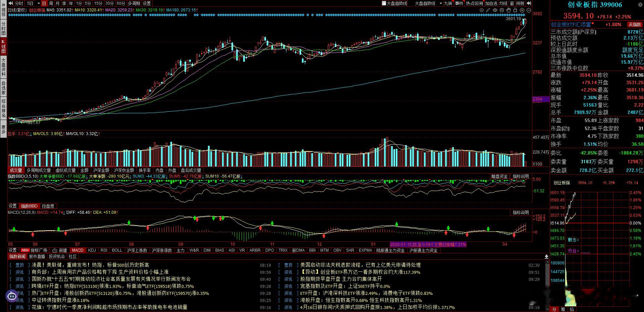Open 推荐 in left sidebar
The image size is (644, 312).
point(3,13)
